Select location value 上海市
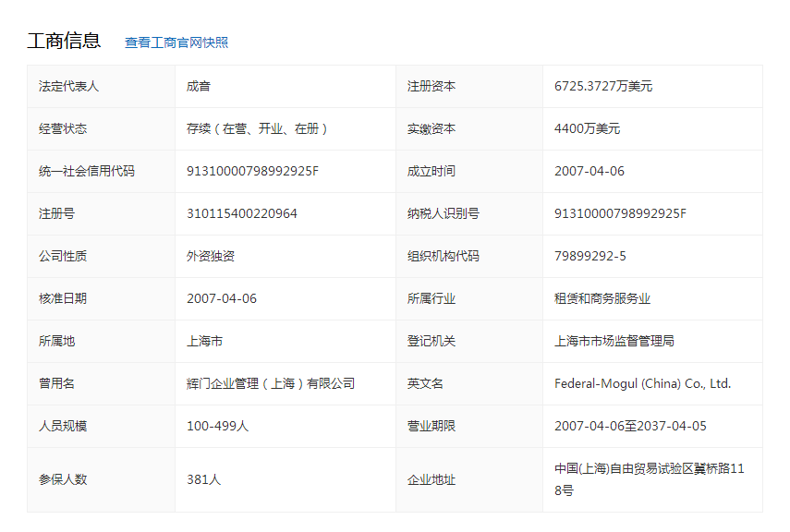 204,341
